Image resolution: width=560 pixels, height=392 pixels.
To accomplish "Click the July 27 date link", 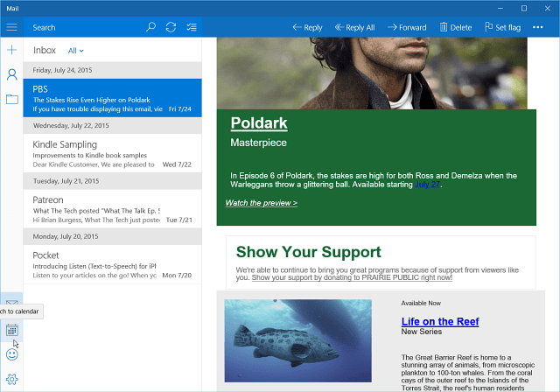I will click(428, 185).
